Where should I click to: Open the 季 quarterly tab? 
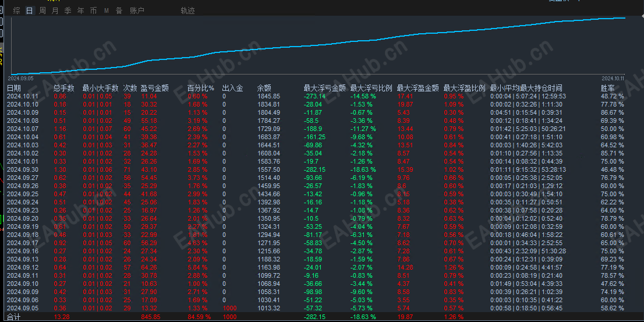pos(68,10)
